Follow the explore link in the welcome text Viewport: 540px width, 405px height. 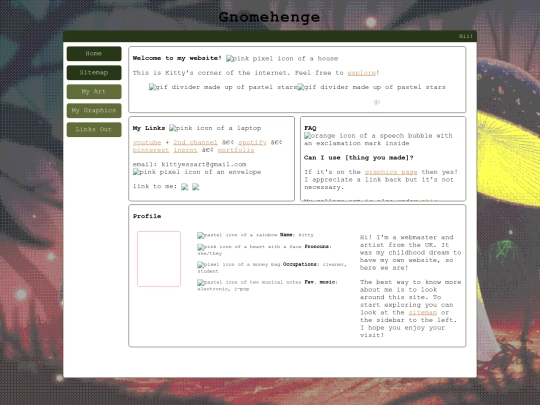(361, 73)
